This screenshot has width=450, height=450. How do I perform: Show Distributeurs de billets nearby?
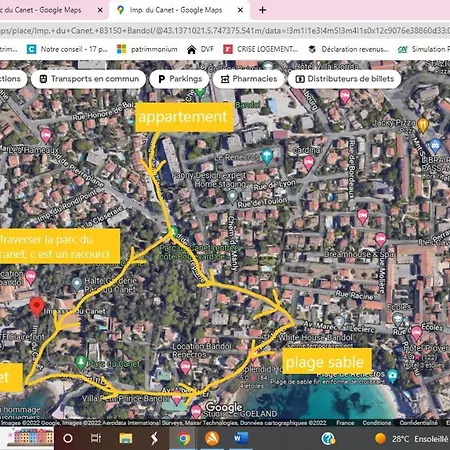pyautogui.click(x=344, y=79)
